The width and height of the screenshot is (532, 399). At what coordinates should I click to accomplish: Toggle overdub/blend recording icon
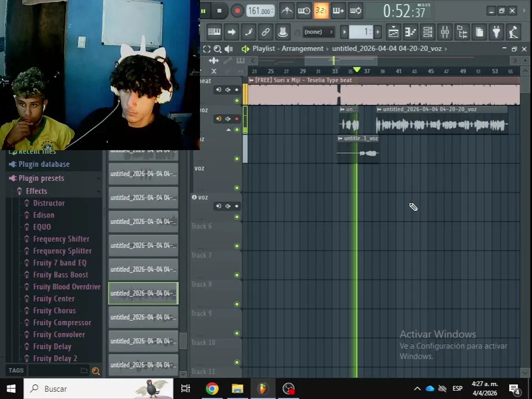click(338, 11)
